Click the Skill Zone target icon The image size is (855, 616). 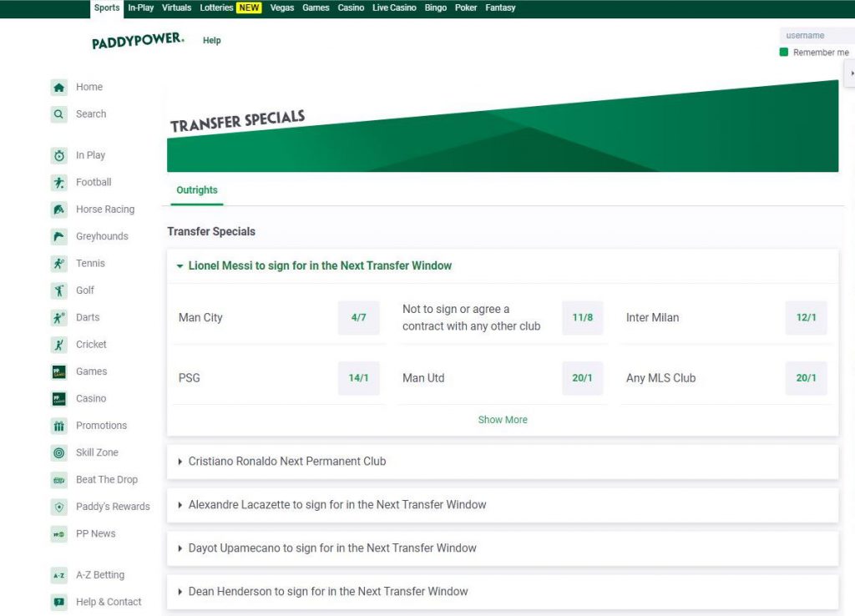(x=59, y=452)
